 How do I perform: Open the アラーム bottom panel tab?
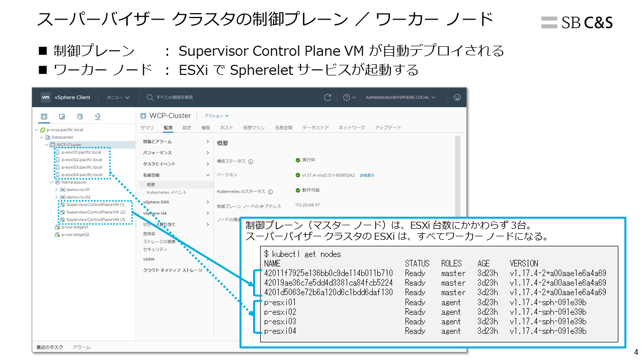[x=81, y=347]
